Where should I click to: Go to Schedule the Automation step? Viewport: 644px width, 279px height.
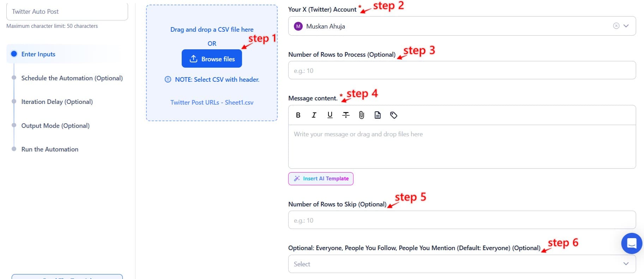pos(72,78)
